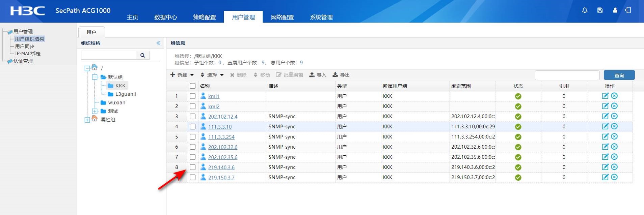Open the 新建 dropdown menu

pyautogui.click(x=182, y=75)
